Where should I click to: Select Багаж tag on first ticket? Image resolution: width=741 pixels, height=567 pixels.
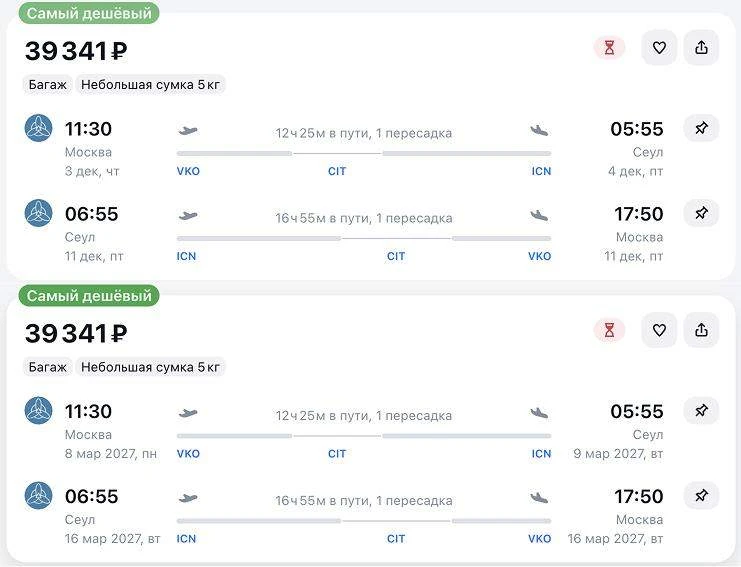click(x=48, y=85)
